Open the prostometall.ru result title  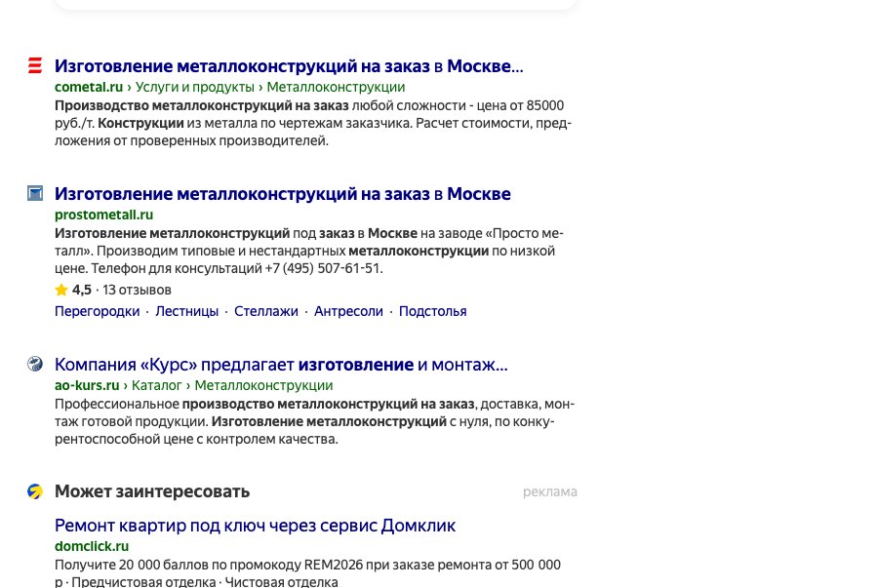pyautogui.click(x=283, y=194)
